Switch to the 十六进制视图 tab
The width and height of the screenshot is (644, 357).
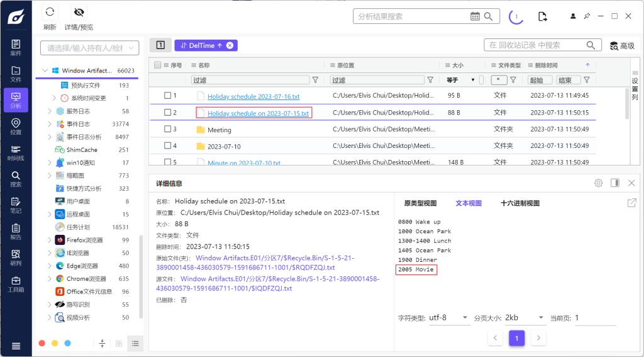(x=519, y=203)
